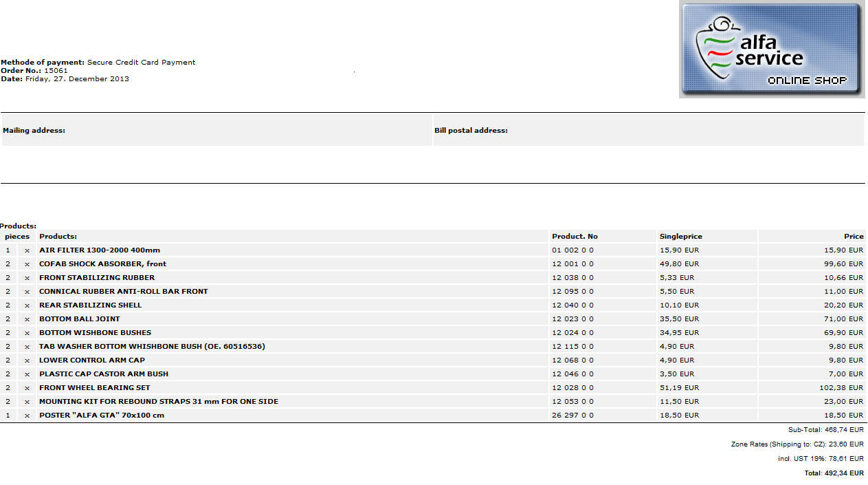Click the Product. No column header

(x=575, y=237)
